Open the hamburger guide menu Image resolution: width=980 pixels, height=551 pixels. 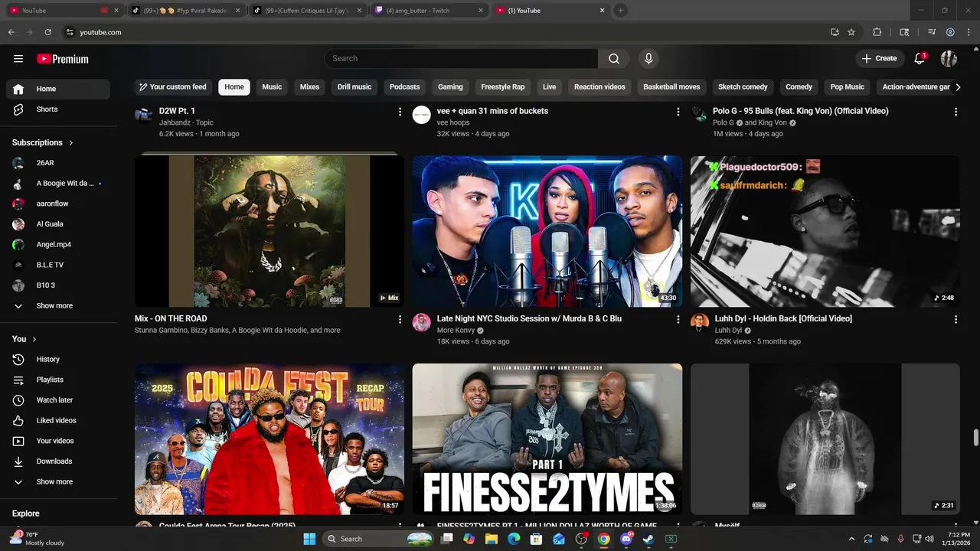coord(18,59)
